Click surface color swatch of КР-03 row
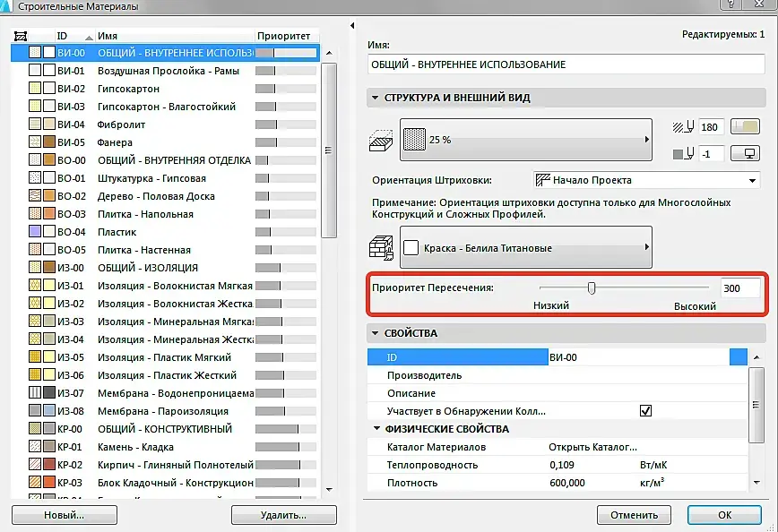This screenshot has width=778, height=532. tap(49, 483)
